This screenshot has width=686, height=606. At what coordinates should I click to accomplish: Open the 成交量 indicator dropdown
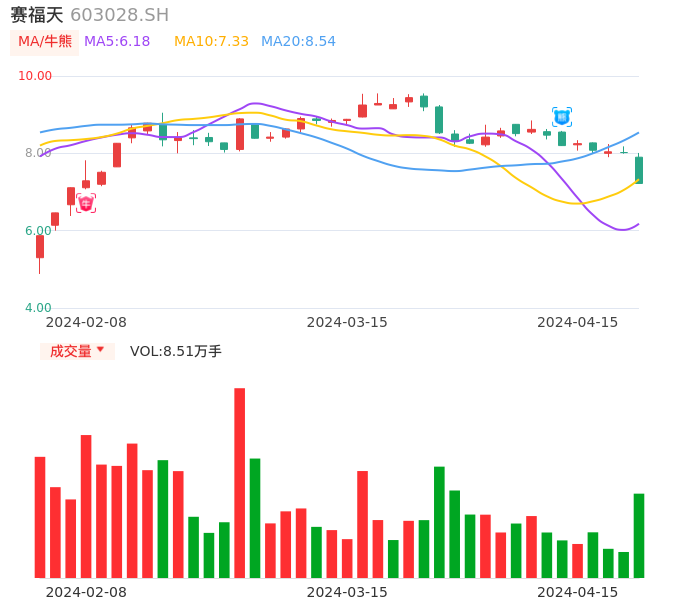point(77,351)
